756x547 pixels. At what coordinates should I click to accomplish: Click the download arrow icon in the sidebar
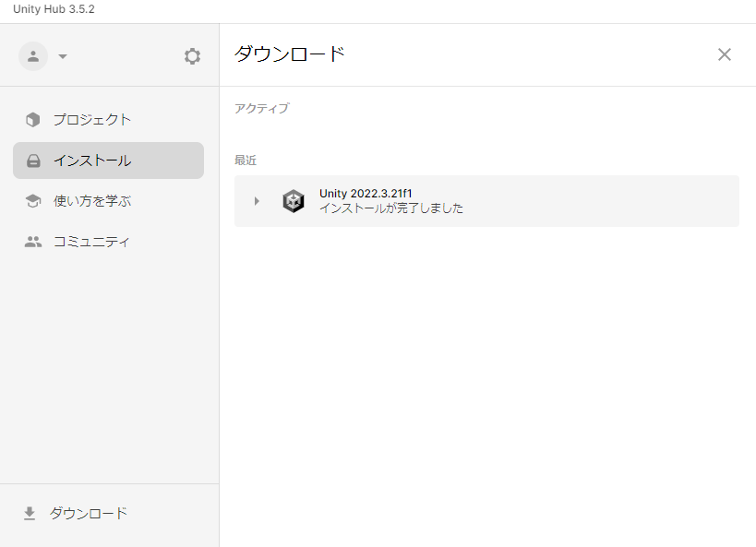click(30, 514)
